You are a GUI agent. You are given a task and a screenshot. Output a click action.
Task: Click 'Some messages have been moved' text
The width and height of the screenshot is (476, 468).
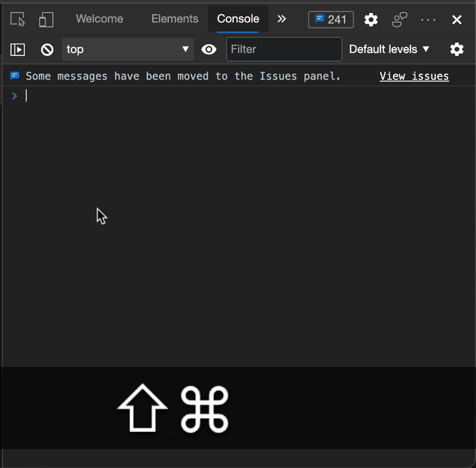tap(183, 76)
